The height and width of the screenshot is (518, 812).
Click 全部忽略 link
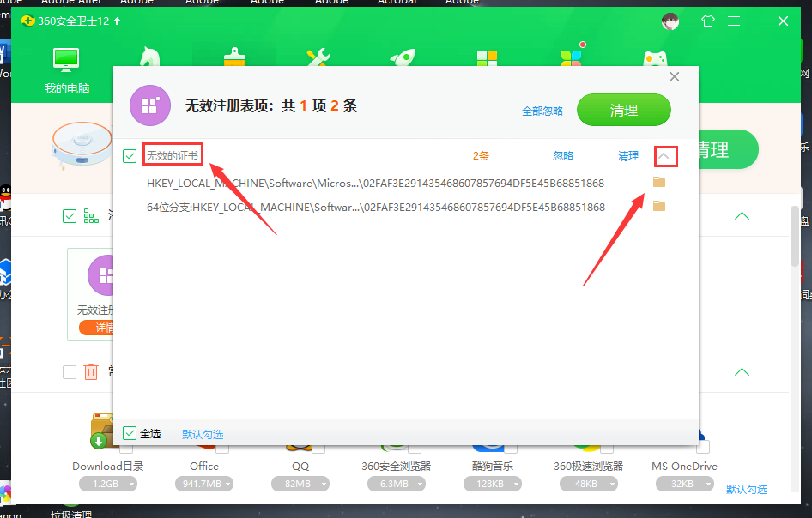(542, 111)
